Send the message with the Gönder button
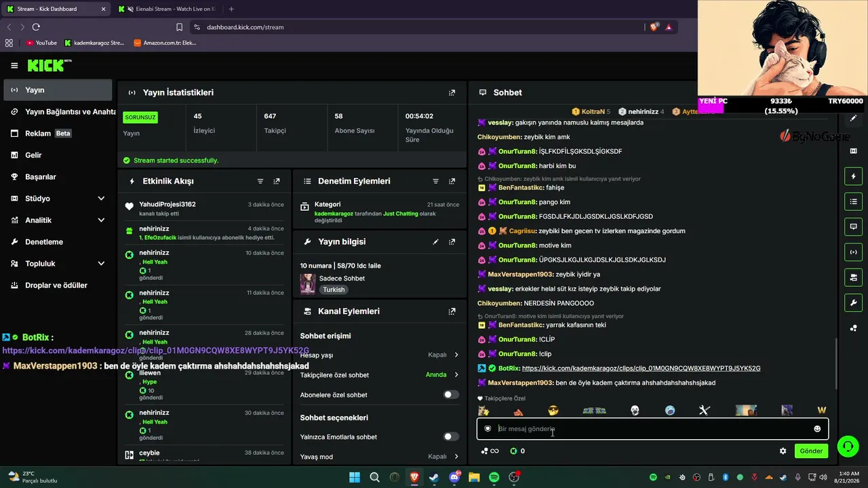 pos(811,451)
